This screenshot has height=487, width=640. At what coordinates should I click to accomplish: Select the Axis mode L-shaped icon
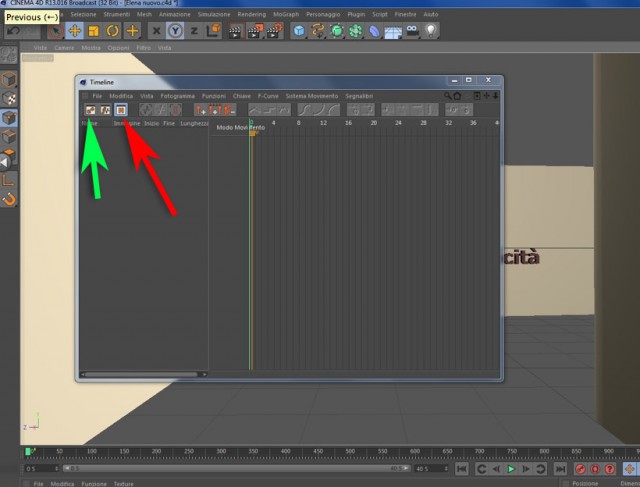pyautogui.click(x=9, y=180)
